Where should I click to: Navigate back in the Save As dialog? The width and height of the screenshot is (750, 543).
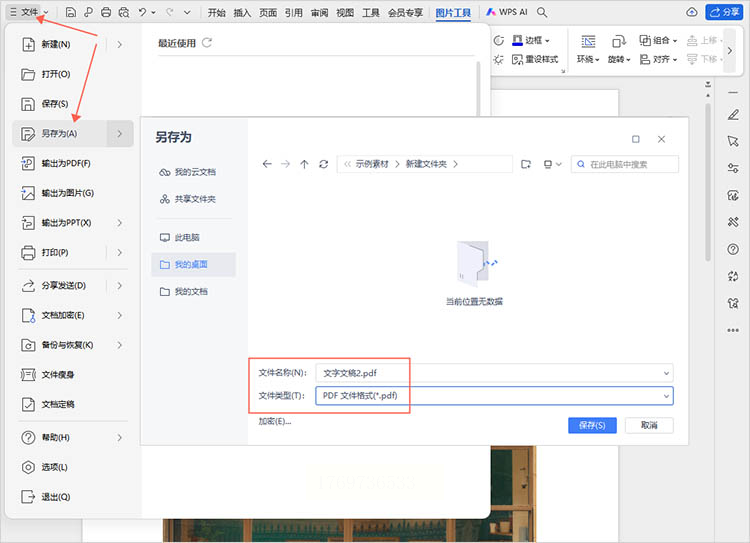point(267,164)
